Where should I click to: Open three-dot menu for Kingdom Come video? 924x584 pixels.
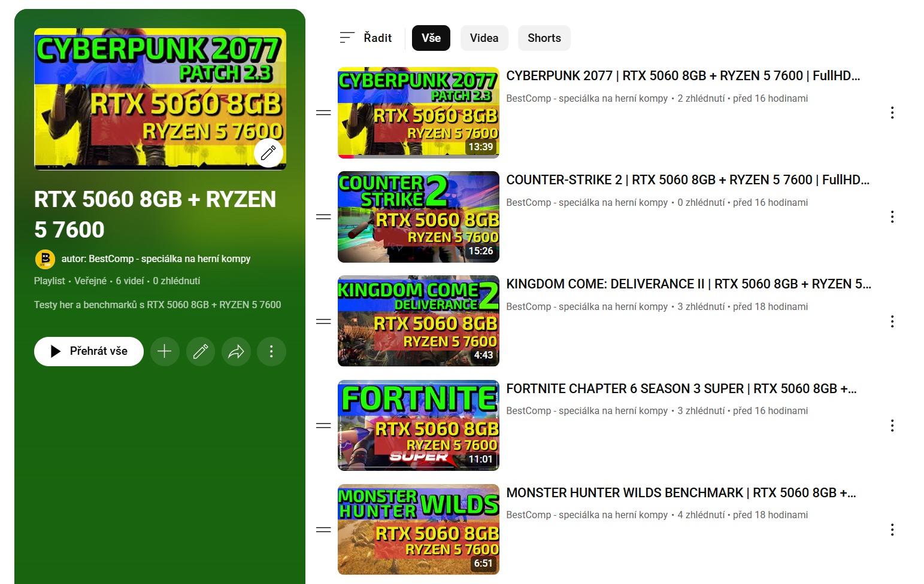tap(892, 321)
